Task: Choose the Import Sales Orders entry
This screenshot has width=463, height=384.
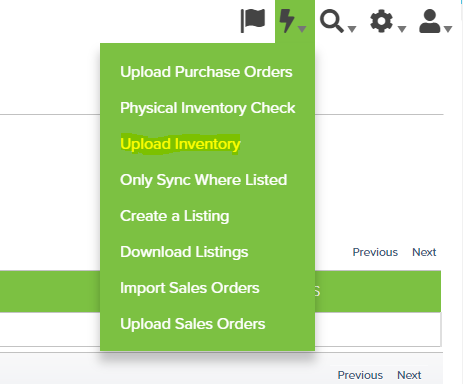Action: pyautogui.click(x=190, y=288)
